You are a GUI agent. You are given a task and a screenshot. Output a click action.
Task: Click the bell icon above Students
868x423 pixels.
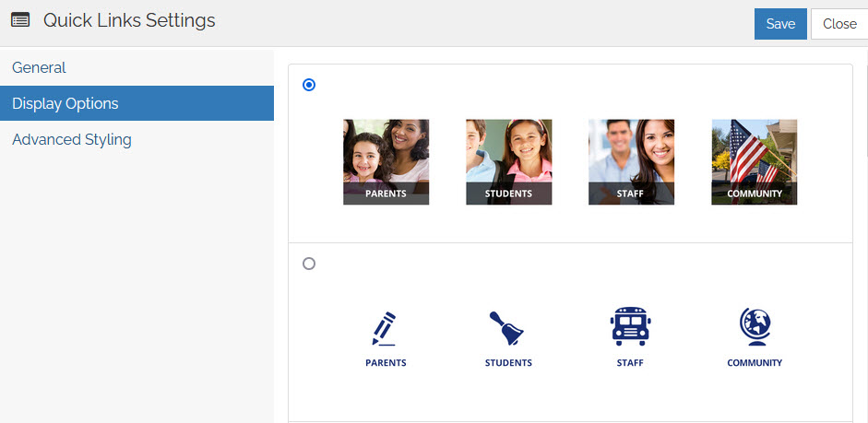point(506,328)
